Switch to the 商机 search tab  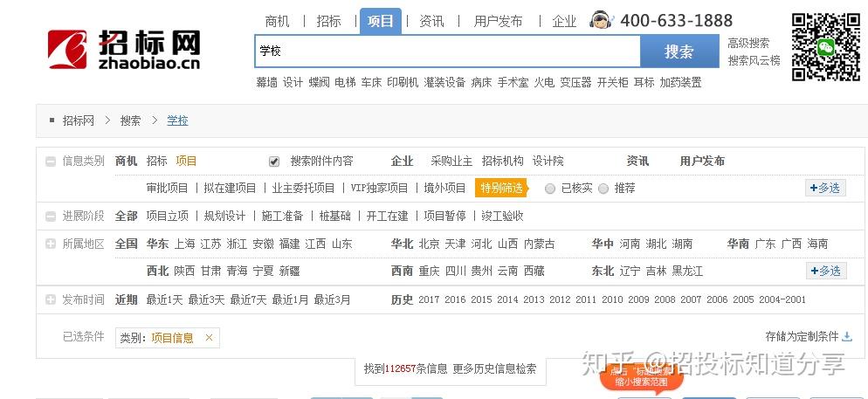278,22
